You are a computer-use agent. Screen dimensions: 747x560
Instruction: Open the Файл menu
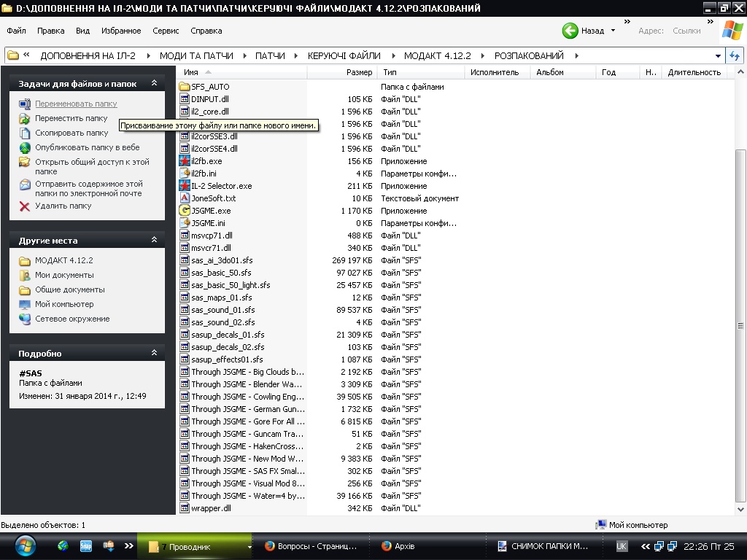point(16,31)
